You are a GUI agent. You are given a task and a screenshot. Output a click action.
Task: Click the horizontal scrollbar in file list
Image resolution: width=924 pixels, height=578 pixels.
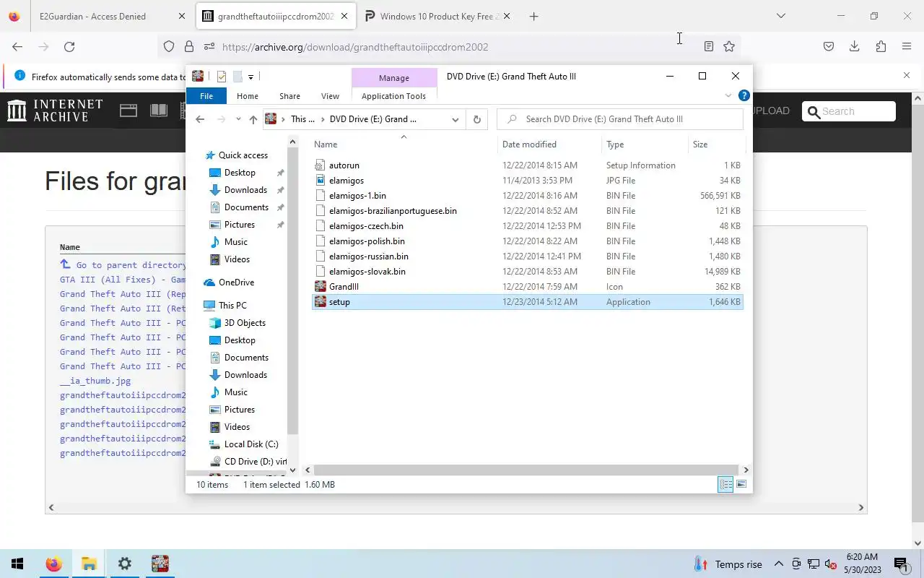pyautogui.click(x=526, y=470)
